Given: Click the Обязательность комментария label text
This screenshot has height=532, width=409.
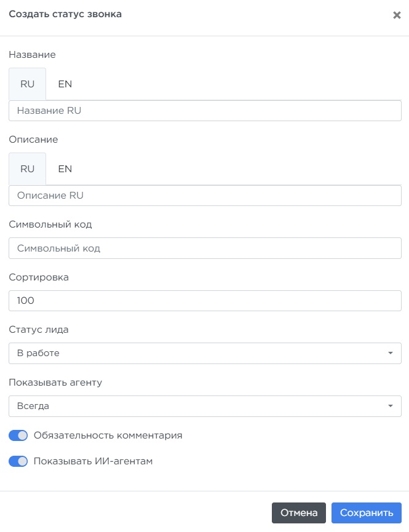Looking at the screenshot, I should pyautogui.click(x=108, y=435).
